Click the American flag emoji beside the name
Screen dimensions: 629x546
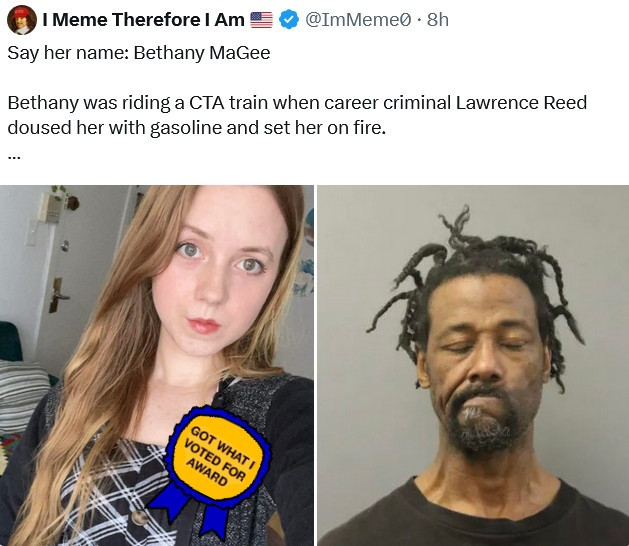(x=261, y=20)
